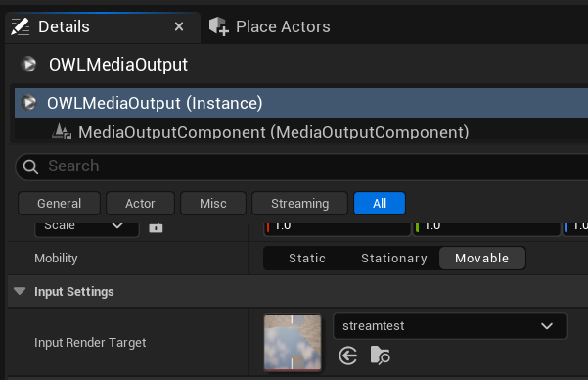Click the OWLMediaOutput actor icon in header

coord(28,65)
